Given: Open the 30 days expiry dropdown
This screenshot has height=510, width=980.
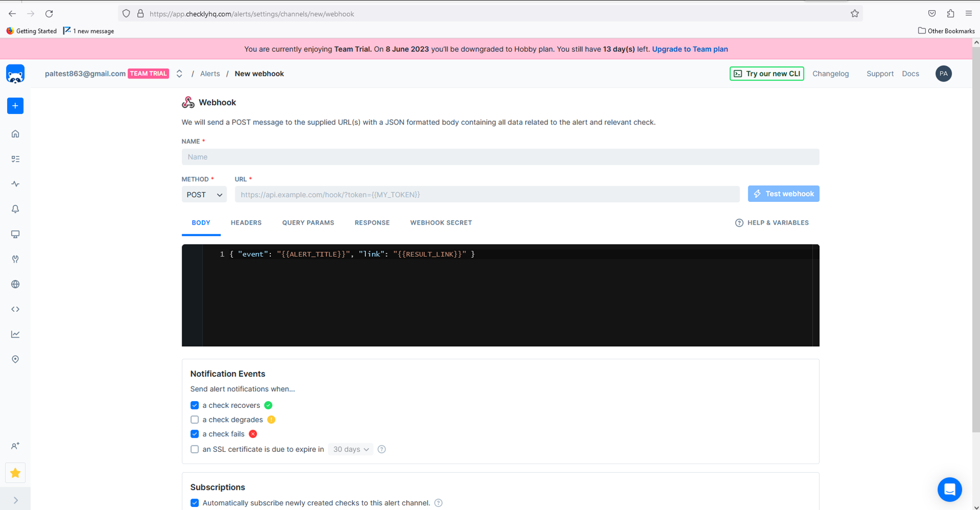Looking at the screenshot, I should click(x=351, y=449).
